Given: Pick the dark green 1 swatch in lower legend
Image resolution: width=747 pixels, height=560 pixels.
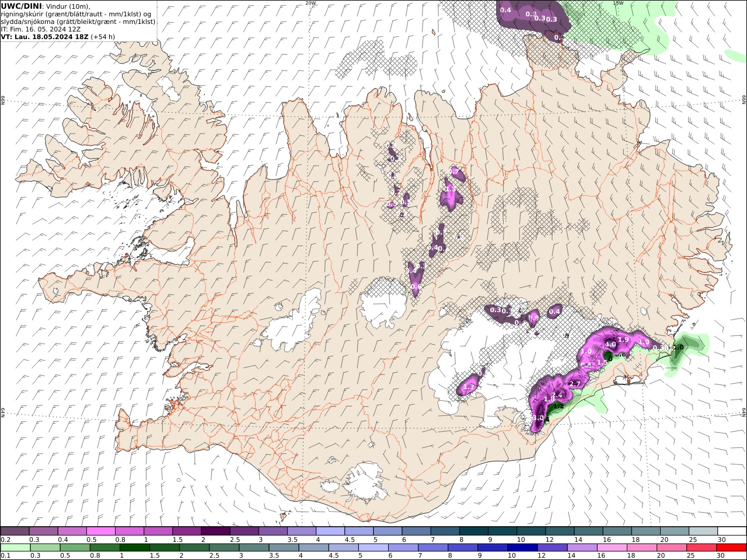Looking at the screenshot, I should 134,548.
